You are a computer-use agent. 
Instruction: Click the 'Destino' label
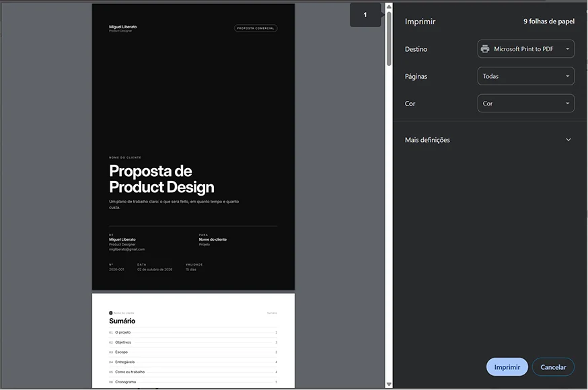click(x=416, y=49)
